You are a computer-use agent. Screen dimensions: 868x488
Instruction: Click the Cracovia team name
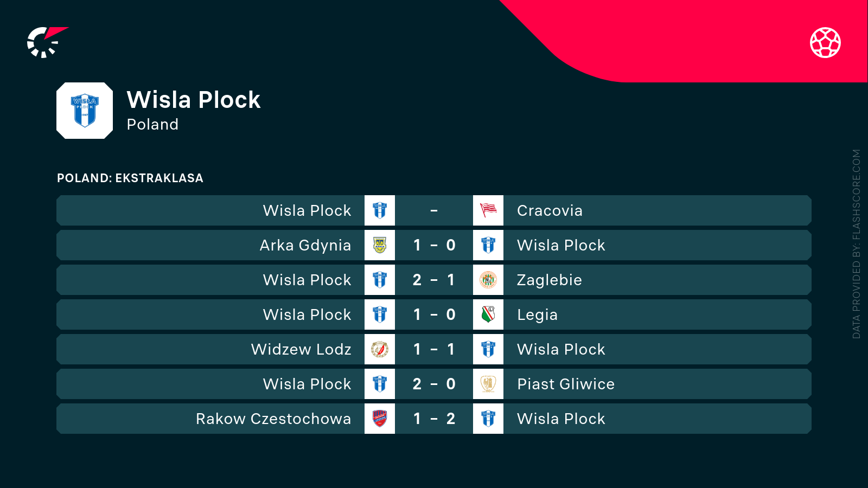[550, 210]
